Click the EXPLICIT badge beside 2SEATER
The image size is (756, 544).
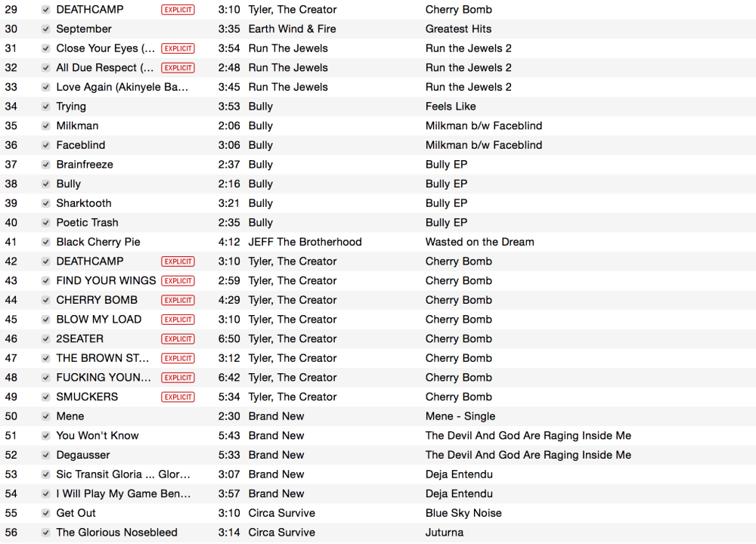pyautogui.click(x=178, y=339)
